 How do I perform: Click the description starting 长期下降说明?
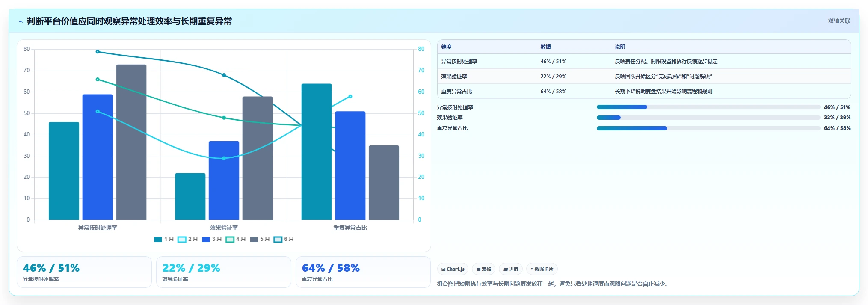tap(664, 92)
